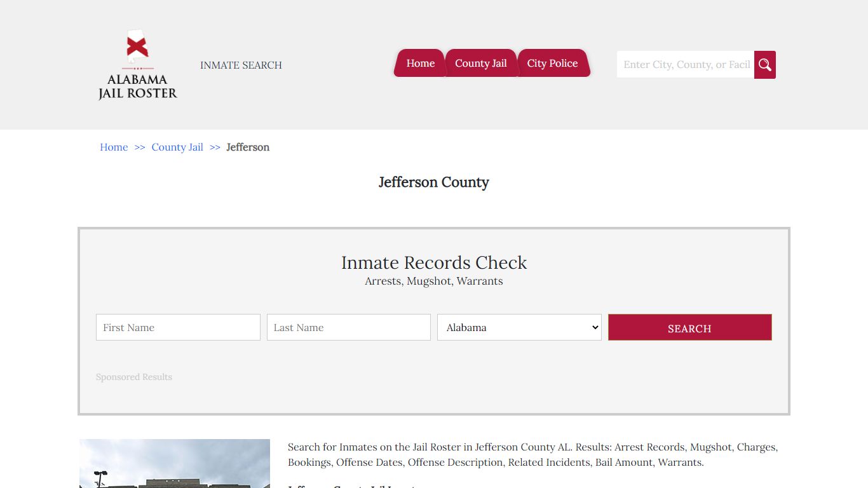Screen dimensions: 868x488
Task: Click the Arrests, Mugshot, Warrants subtitle
Action: point(434,281)
